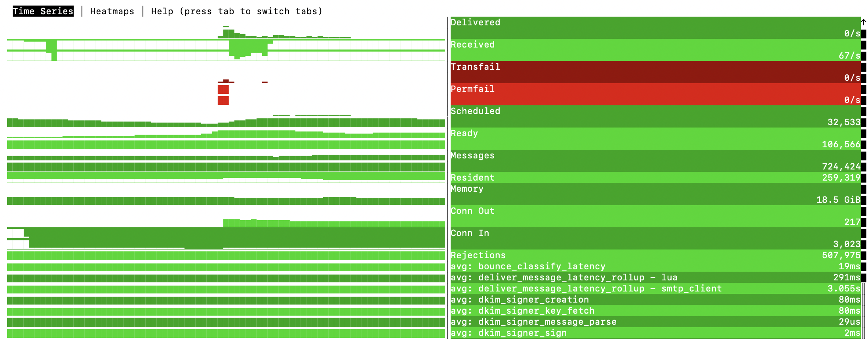Select the Ready queue metric
This screenshot has height=339, width=868.
click(x=653, y=139)
